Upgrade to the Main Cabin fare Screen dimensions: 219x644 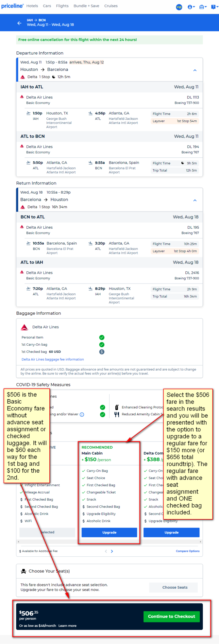[109, 532]
